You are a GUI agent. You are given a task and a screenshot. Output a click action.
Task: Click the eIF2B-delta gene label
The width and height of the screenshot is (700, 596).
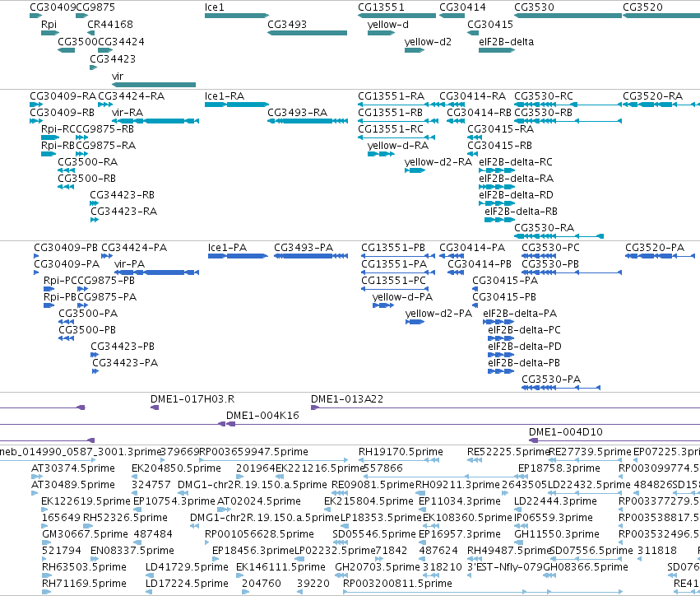point(506,41)
